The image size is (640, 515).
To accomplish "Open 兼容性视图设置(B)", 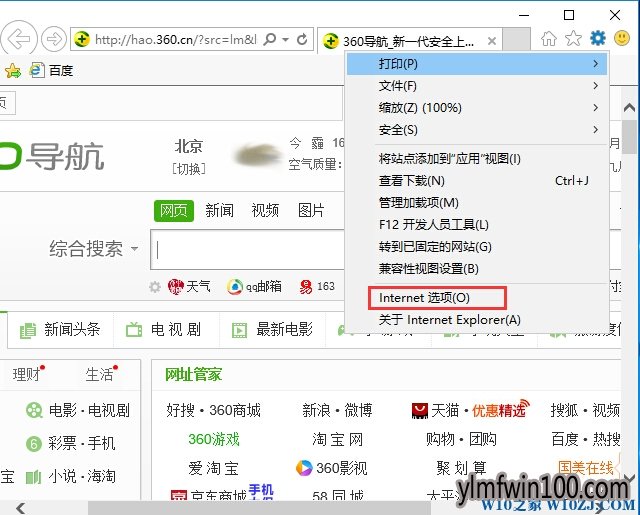I will [477, 269].
